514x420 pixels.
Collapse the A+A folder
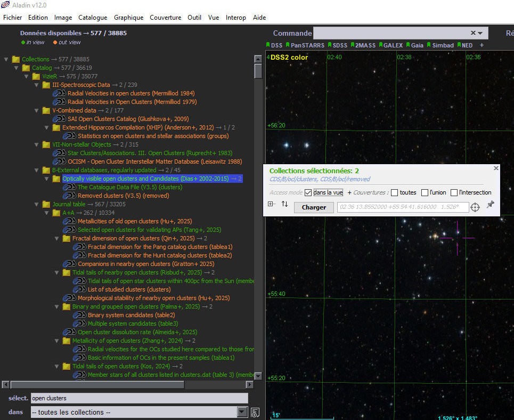(x=46, y=213)
